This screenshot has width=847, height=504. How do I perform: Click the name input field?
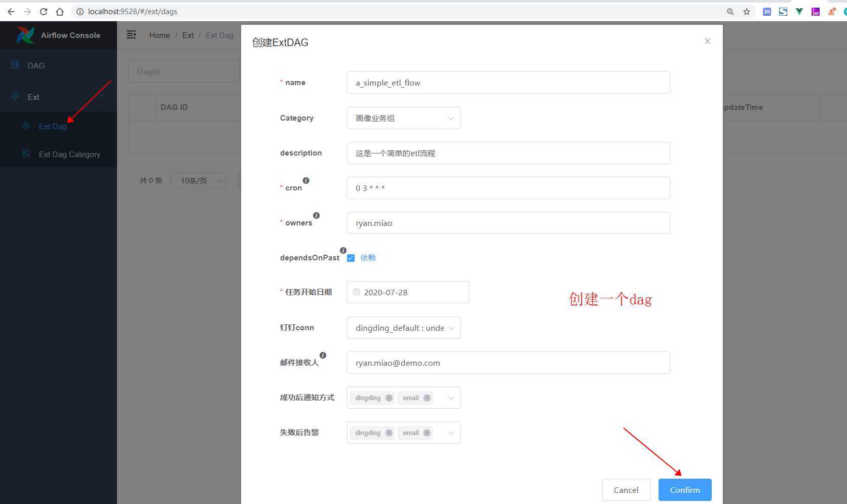click(x=508, y=83)
